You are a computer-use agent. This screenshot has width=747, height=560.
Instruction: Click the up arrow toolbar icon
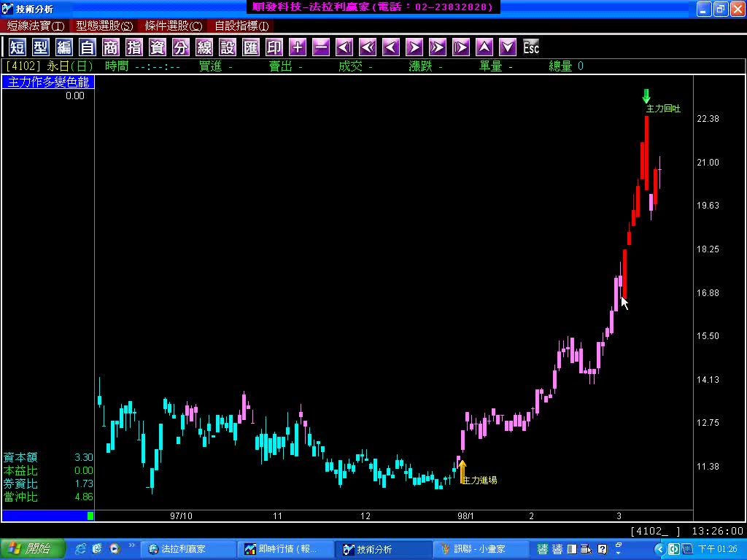point(484,47)
